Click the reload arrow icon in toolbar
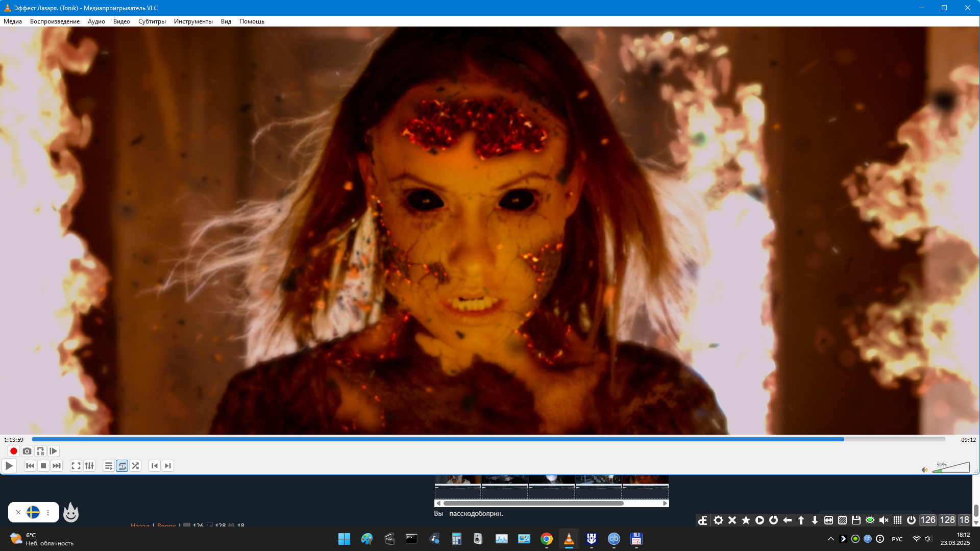The image size is (980, 551). 773,520
